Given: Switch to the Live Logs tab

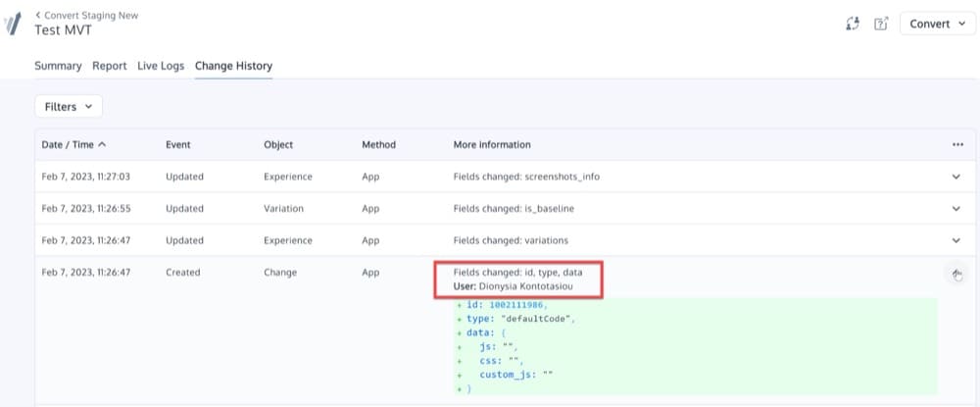Looking at the screenshot, I should pos(161,66).
